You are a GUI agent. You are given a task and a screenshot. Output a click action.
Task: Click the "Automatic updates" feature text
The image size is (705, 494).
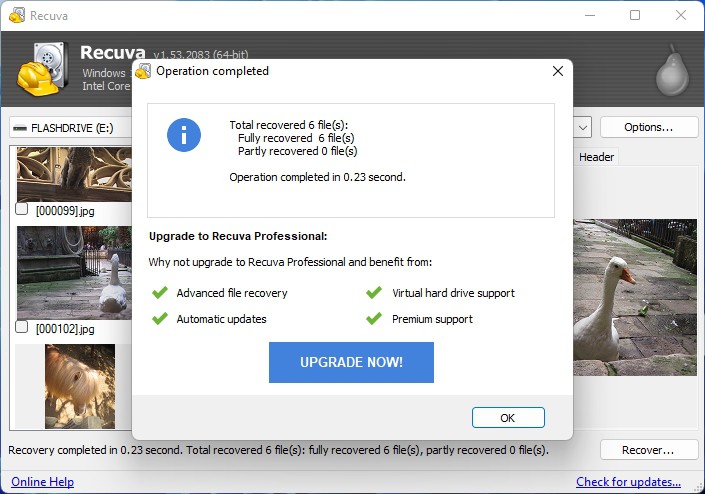[x=221, y=319]
